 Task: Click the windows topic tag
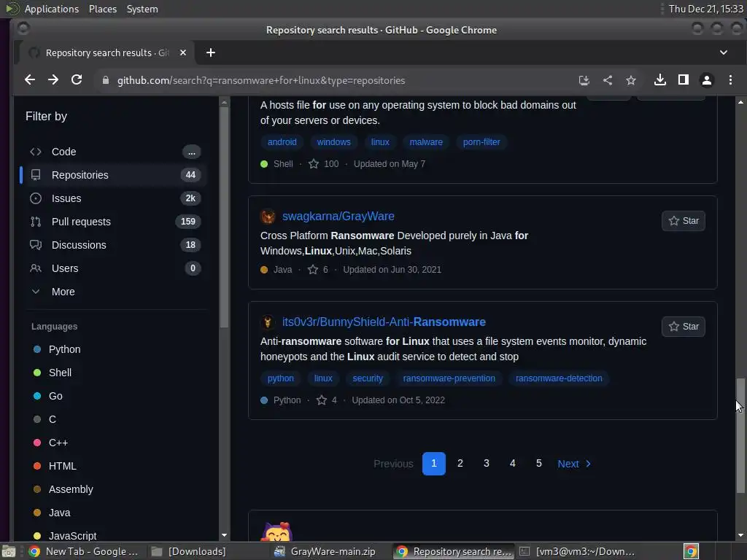tap(333, 142)
